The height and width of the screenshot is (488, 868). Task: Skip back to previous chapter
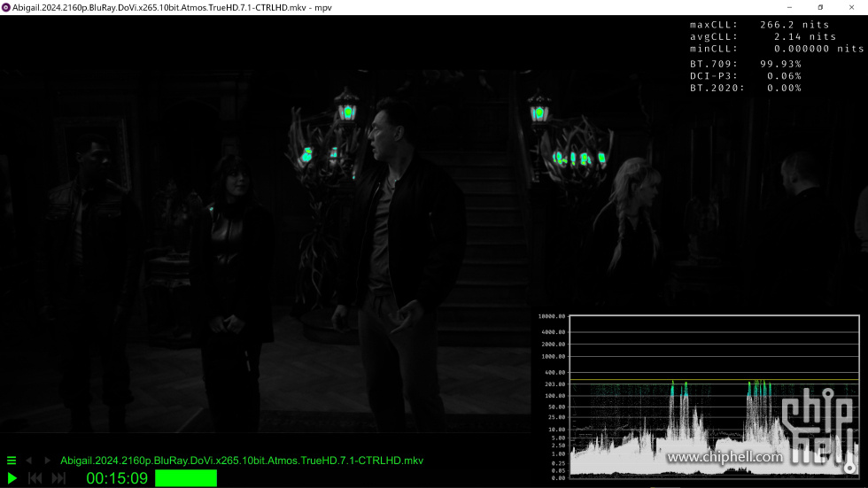click(x=35, y=478)
